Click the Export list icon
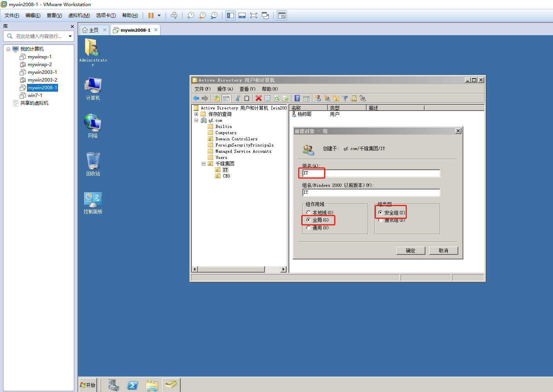The height and width of the screenshot is (392, 553). 285,98
